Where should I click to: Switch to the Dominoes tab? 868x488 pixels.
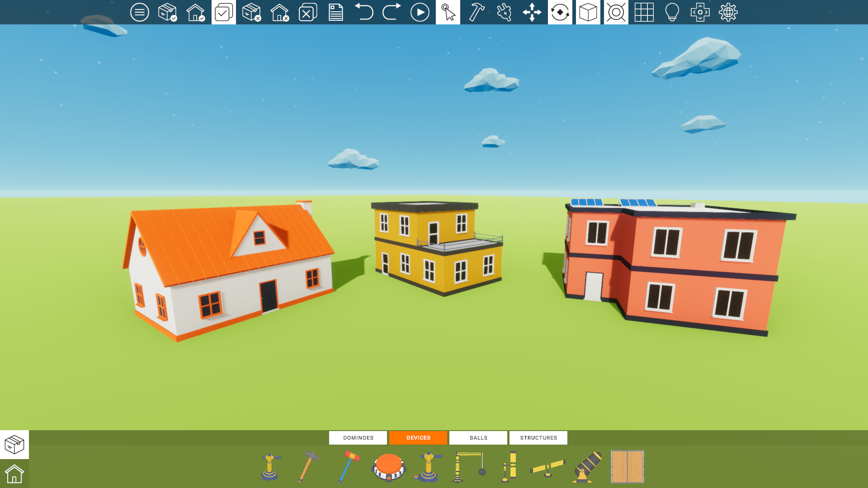(x=358, y=437)
